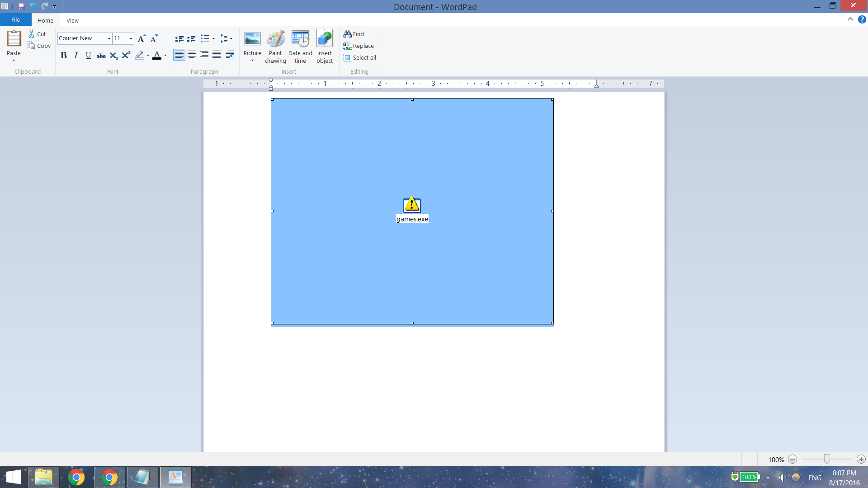Viewport: 868px width, 488px height.
Task: Open the font size dropdown
Action: click(x=131, y=38)
